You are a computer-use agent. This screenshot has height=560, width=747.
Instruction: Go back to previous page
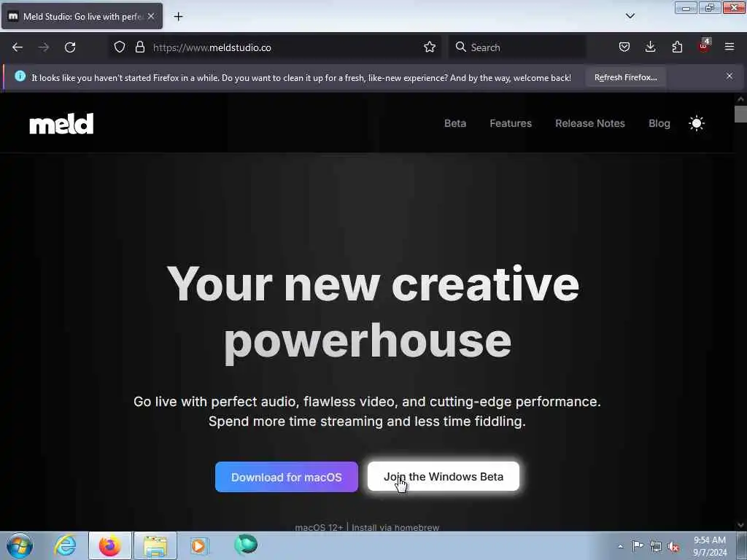click(18, 47)
